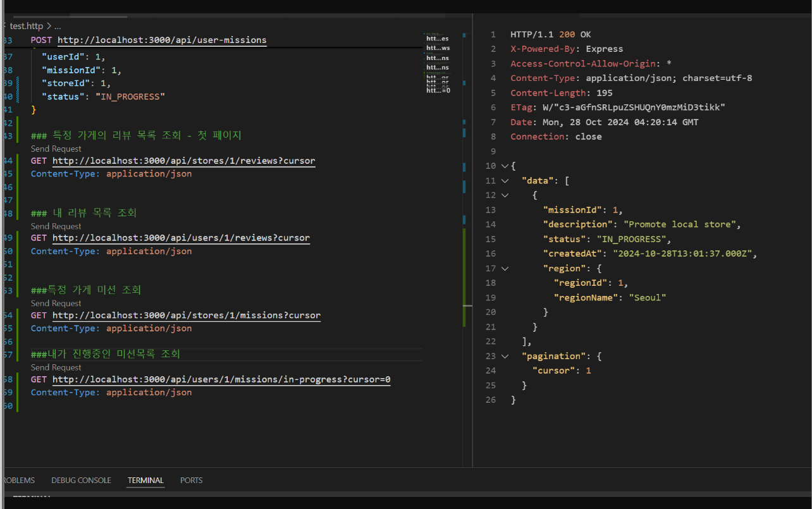Open the DEBUG CONSOLE panel tab
Screen dimensions: 812x509
[x=81, y=481]
